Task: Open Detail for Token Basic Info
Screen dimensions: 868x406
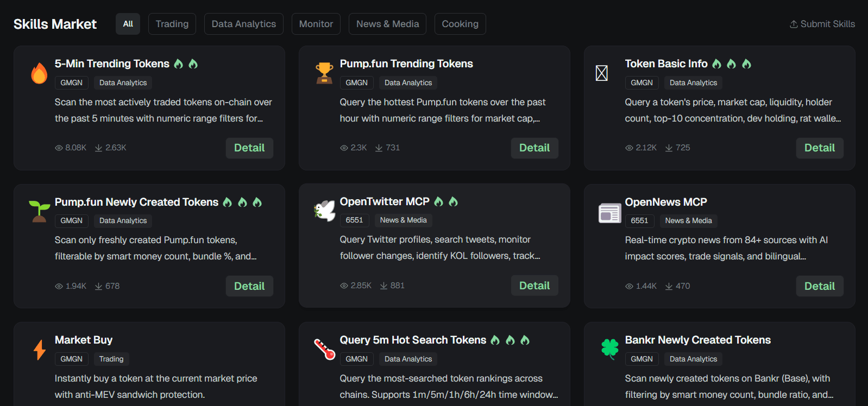Action: click(820, 148)
